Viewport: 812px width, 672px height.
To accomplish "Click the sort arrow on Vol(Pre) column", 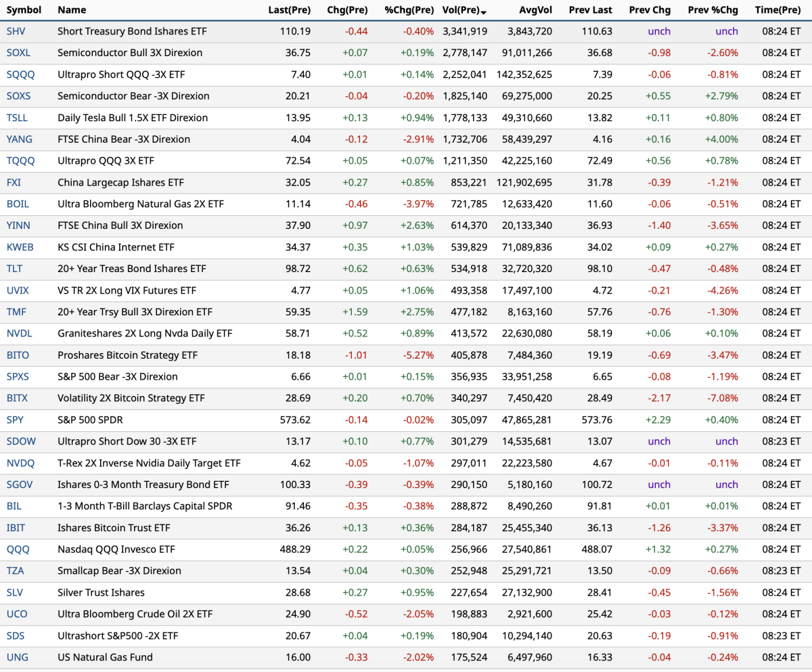I will pos(483,12).
